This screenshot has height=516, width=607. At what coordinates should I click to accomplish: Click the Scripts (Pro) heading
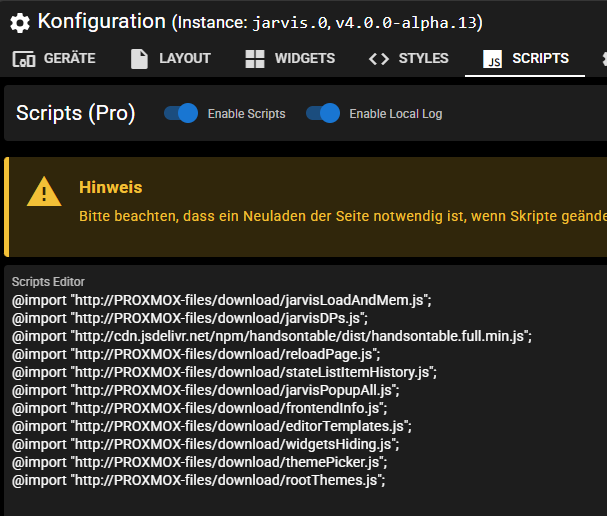pyautogui.click(x=76, y=113)
